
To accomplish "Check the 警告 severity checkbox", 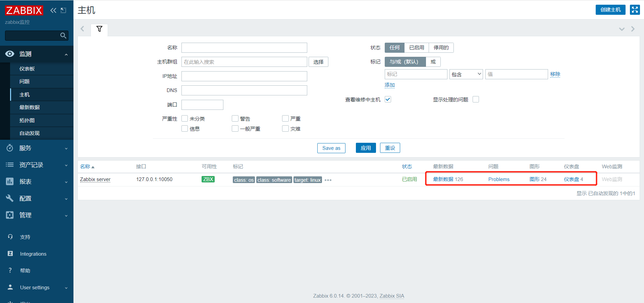I will point(235,119).
